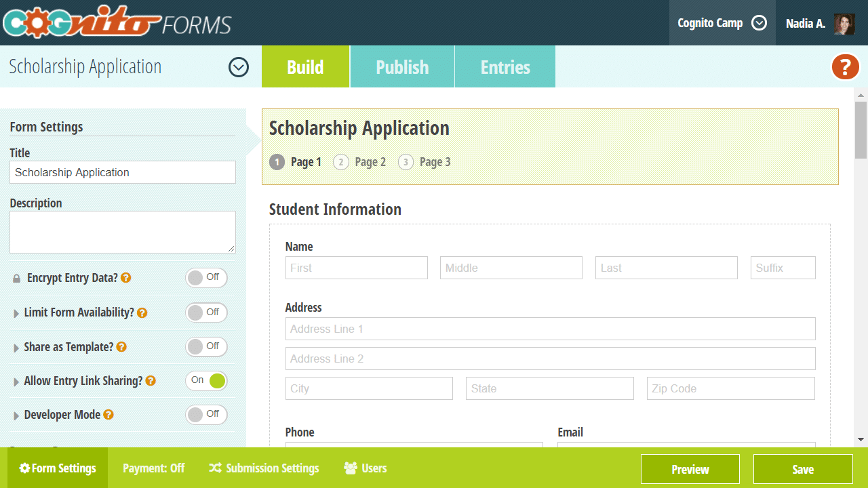868x488 pixels.
Task: Open the Scholarship Application form dropdown
Action: click(x=239, y=67)
